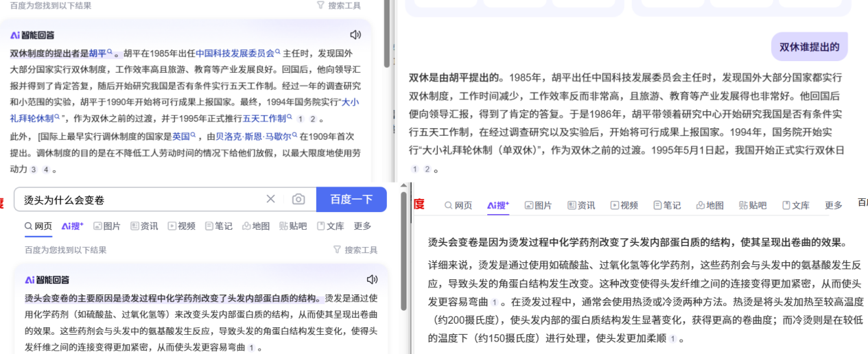Clear the search box with the X icon
The height and width of the screenshot is (354, 868).
270,199
